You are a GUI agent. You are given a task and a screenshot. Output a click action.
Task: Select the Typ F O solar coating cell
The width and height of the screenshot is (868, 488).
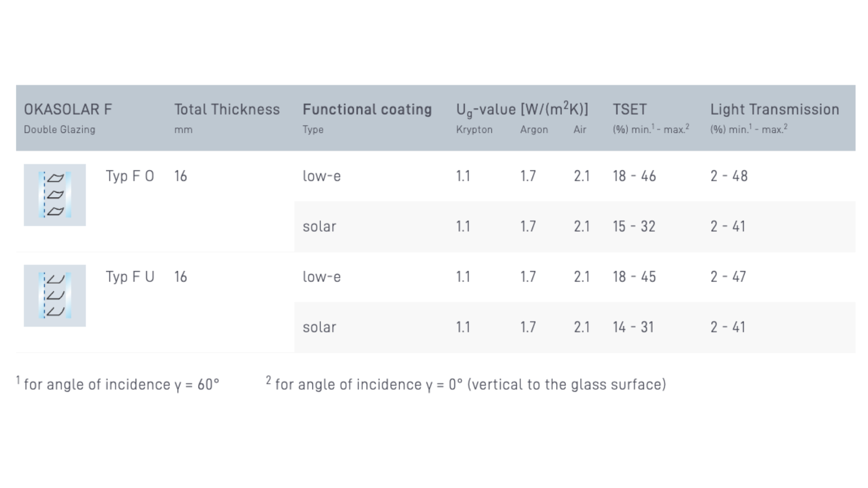[x=319, y=226]
